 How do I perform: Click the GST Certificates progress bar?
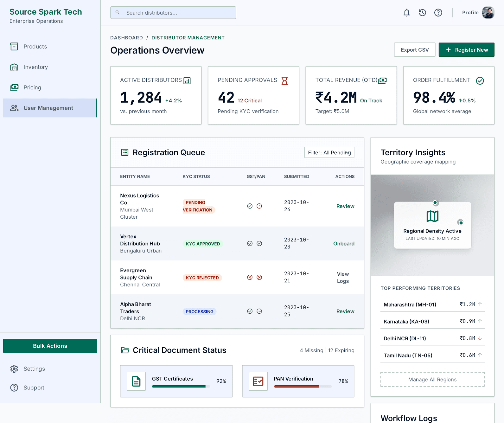pyautogui.click(x=181, y=387)
